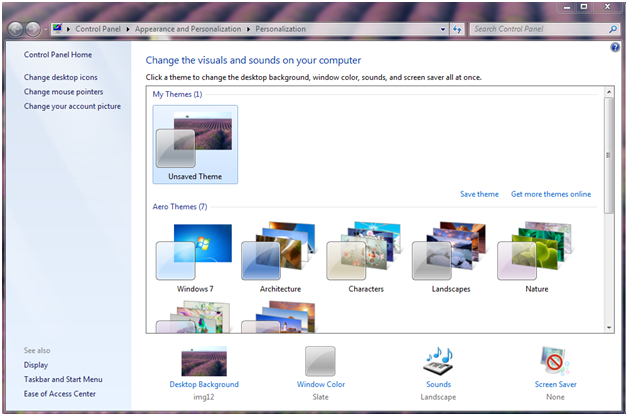The image size is (628, 416).
Task: Select the partially visible colorful Scenes theme
Action: click(x=194, y=317)
